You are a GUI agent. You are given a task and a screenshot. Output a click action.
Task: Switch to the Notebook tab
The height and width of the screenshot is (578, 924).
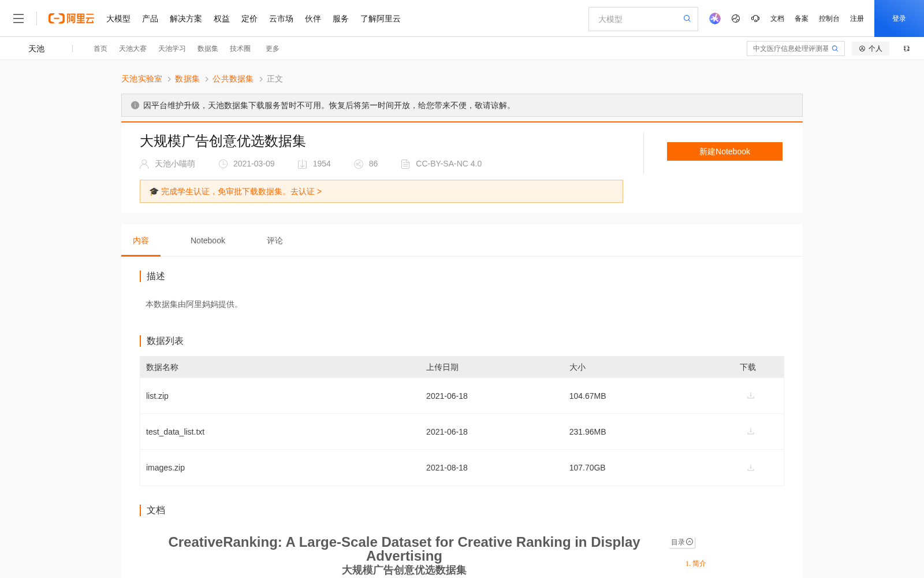[208, 240]
